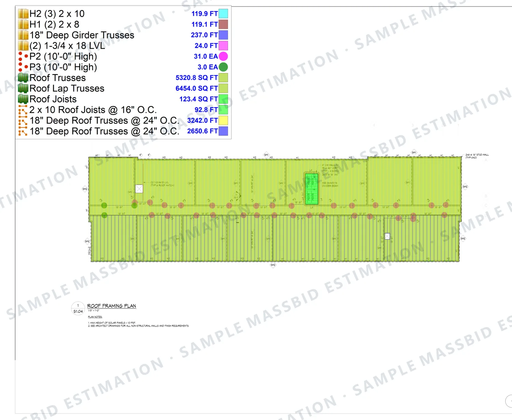Click the "18" Deep Girder Trusses" label
The width and height of the screenshot is (512, 420).
(x=82, y=35)
